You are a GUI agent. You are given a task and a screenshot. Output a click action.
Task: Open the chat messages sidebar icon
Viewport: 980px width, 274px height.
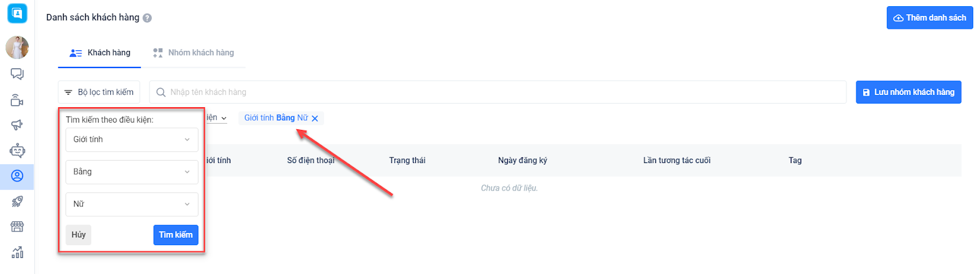[x=17, y=74]
